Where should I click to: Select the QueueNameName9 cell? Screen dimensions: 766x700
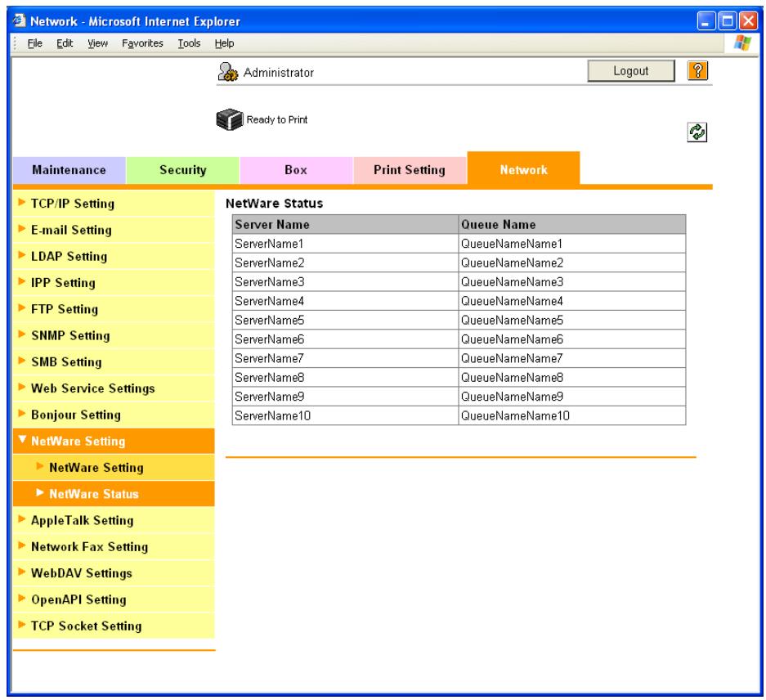[572, 396]
